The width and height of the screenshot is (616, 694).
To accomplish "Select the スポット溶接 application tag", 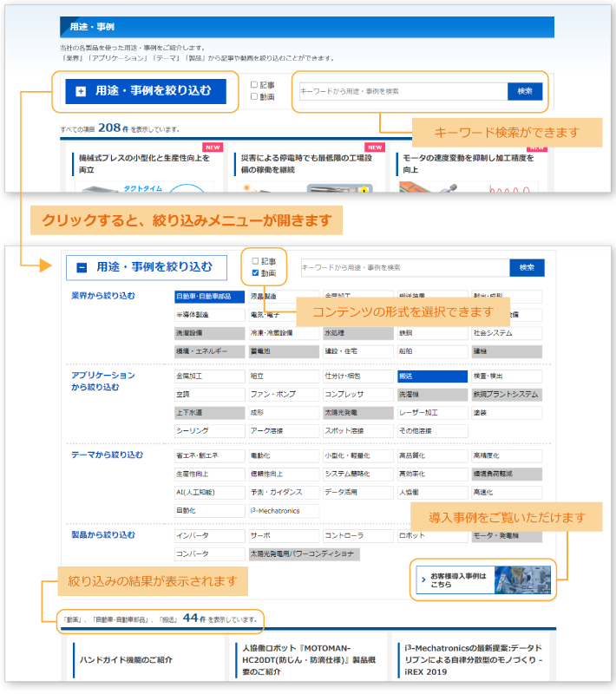I will (x=358, y=431).
